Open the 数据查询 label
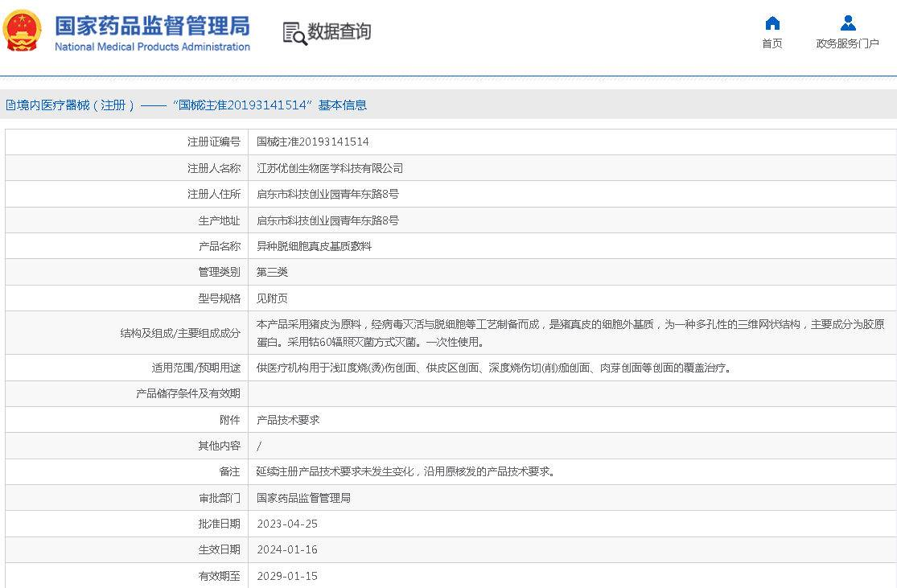897x588 pixels. pyautogui.click(x=339, y=31)
